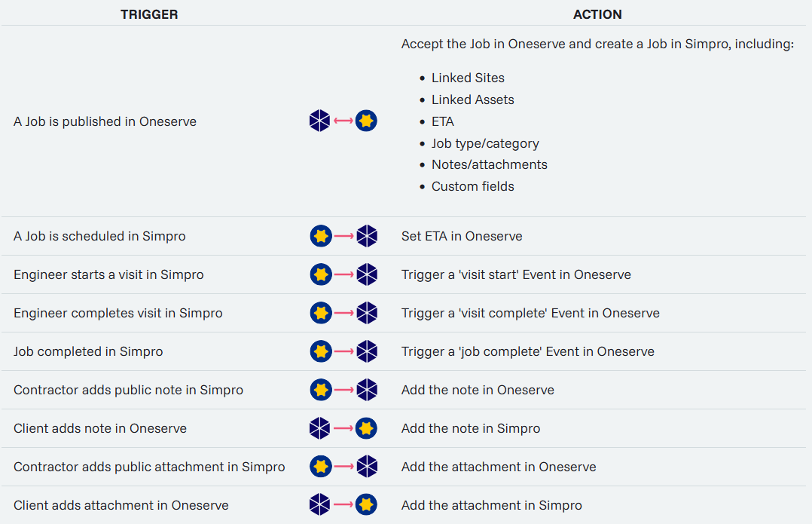Click 'Add the note in Simpro' action text
The width and height of the screenshot is (812, 524).
point(471,428)
